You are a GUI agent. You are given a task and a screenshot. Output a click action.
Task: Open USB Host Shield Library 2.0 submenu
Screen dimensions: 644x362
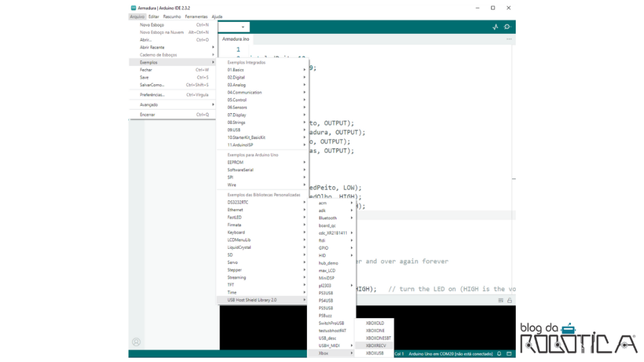tap(262, 300)
